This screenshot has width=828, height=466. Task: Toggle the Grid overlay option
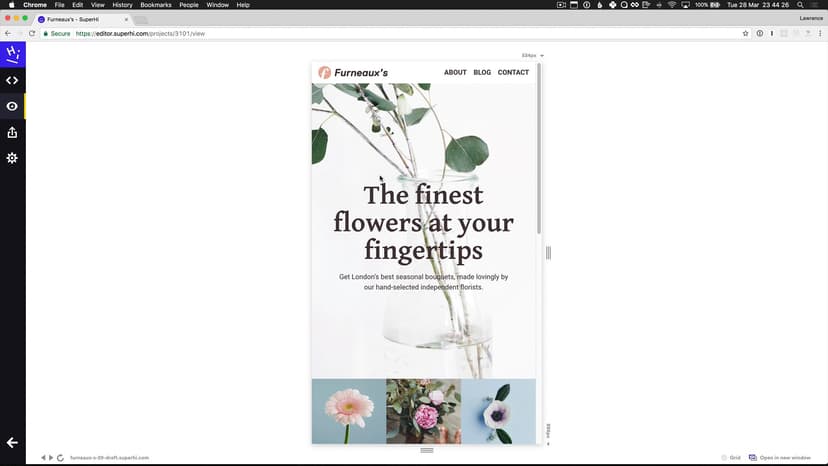pos(731,457)
